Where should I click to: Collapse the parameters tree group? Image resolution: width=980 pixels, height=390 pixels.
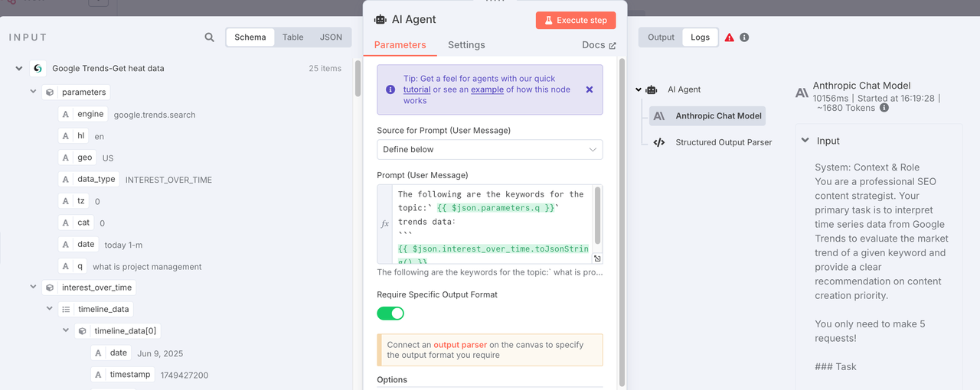[x=34, y=93]
